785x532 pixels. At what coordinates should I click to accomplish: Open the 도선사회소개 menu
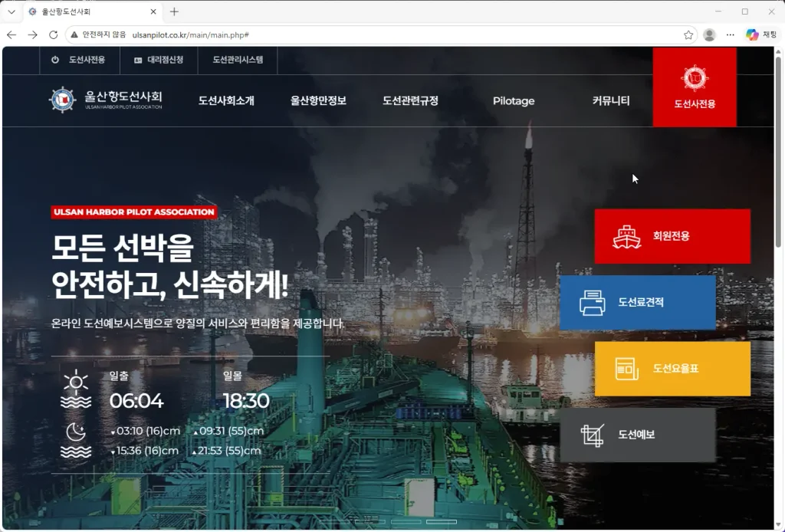point(226,100)
